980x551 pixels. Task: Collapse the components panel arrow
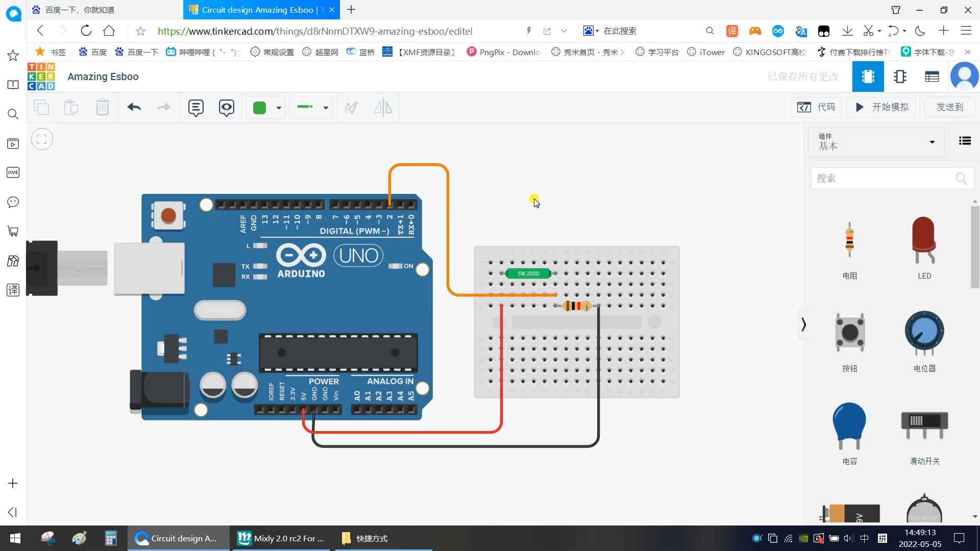tap(804, 324)
